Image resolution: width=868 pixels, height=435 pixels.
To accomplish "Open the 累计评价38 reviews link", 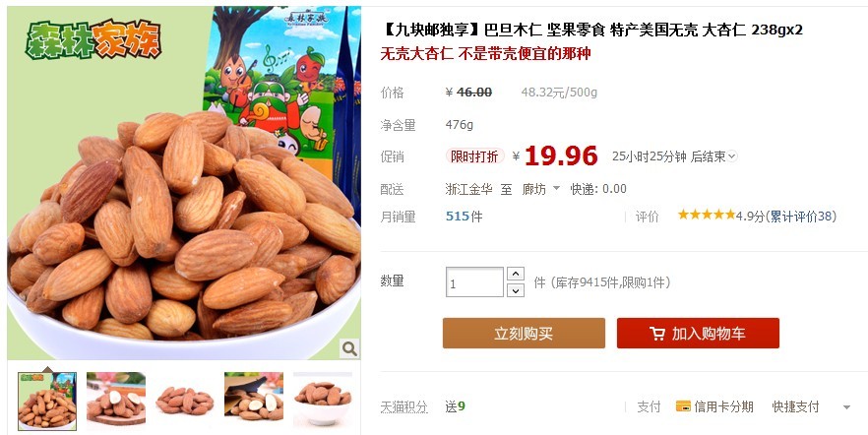I will (x=802, y=216).
